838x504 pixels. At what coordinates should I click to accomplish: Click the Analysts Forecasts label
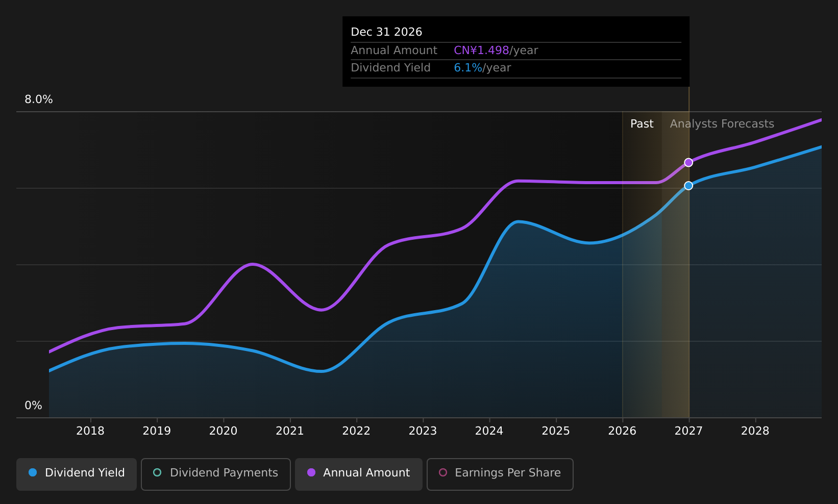click(x=722, y=124)
